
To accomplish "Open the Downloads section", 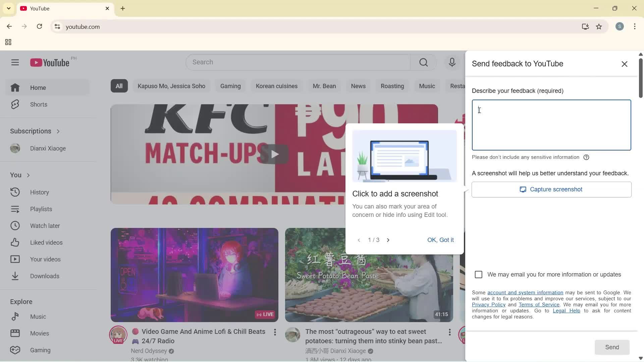I will point(45,276).
